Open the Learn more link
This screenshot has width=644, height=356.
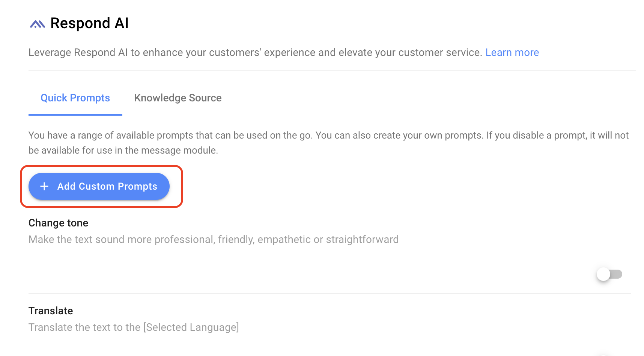(x=512, y=52)
